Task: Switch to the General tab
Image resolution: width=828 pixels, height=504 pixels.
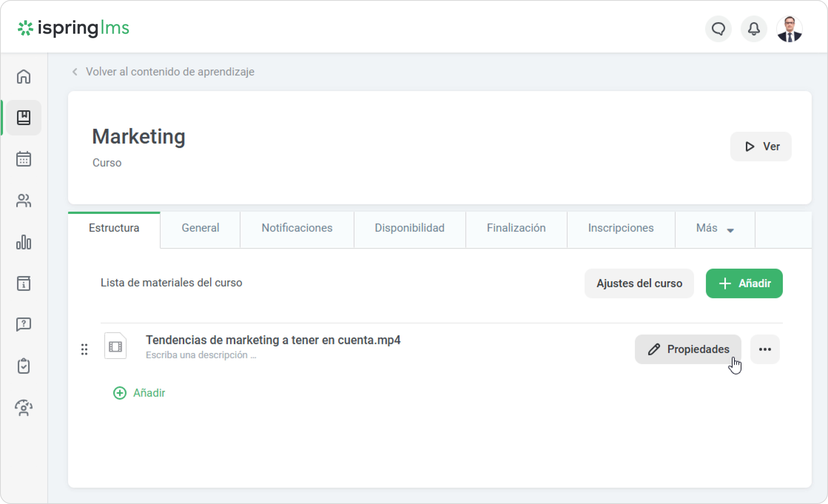Action: [200, 228]
